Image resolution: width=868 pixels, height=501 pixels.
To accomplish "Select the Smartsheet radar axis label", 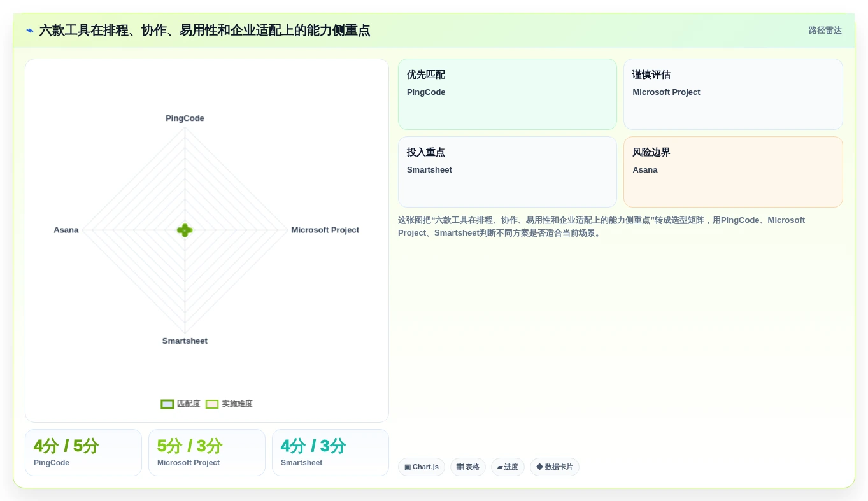I will 185,341.
